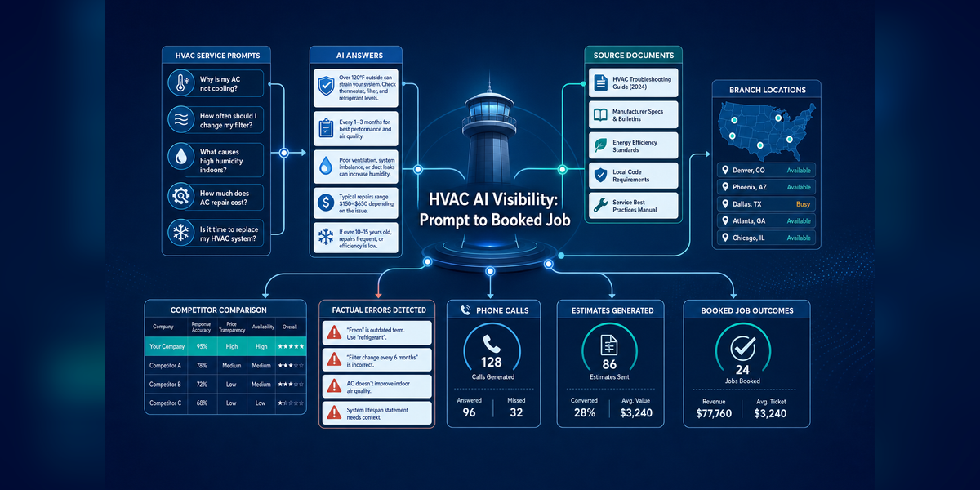Click the thermometer icon beside AC not cooling
Screen dimensions: 980x490
pos(180,82)
